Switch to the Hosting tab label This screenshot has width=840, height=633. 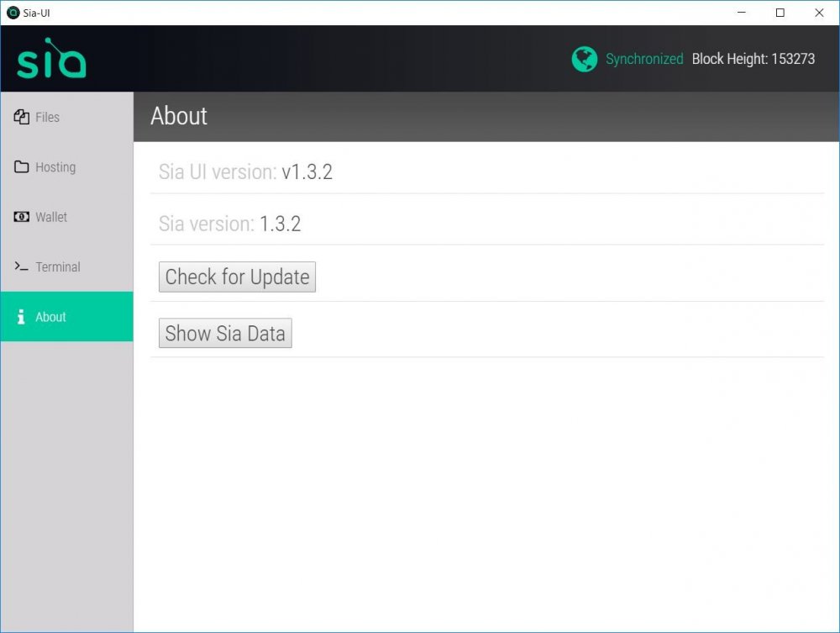pyautogui.click(x=55, y=167)
